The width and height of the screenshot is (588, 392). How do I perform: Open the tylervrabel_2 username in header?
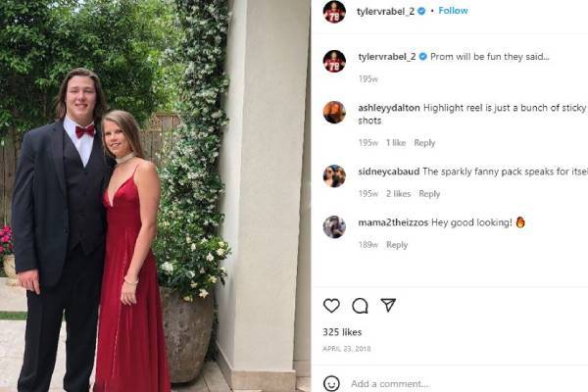(x=385, y=12)
